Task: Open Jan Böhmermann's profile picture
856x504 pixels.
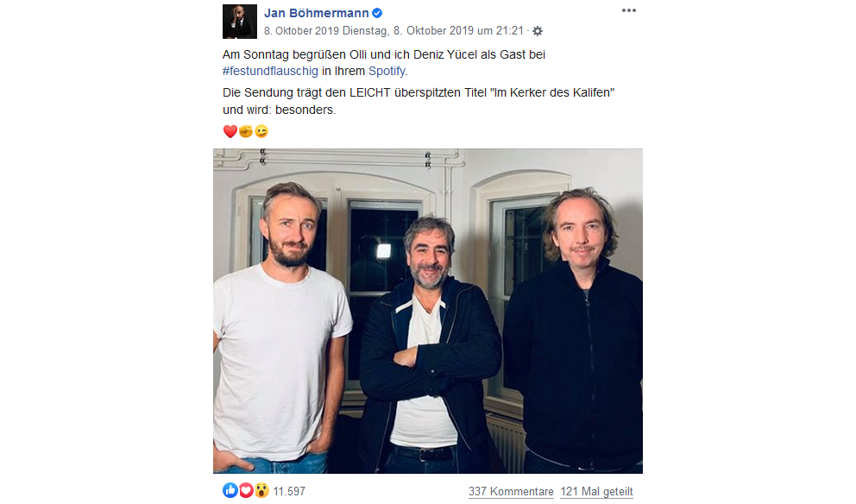Action: [x=240, y=22]
